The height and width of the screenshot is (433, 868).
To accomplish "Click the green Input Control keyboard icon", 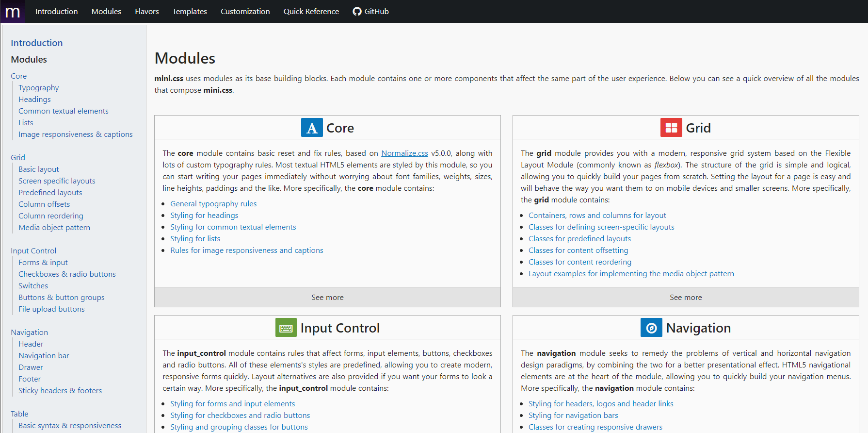I will pyautogui.click(x=286, y=328).
